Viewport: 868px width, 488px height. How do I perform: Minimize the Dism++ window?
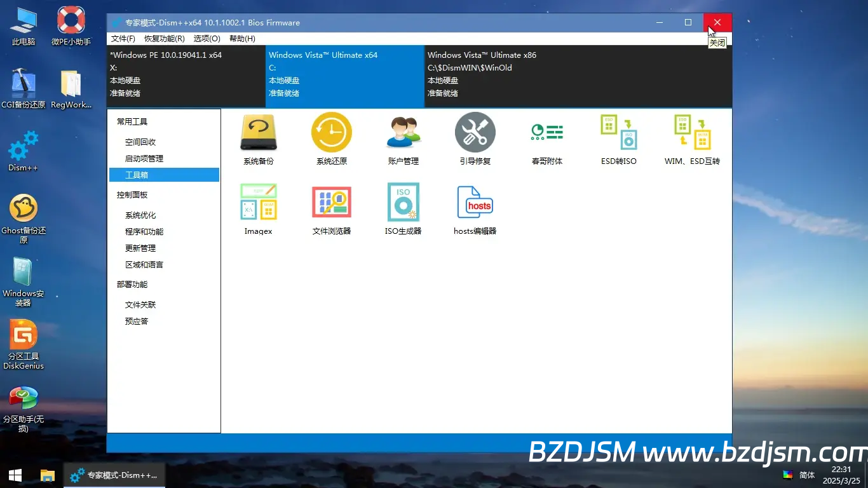660,23
